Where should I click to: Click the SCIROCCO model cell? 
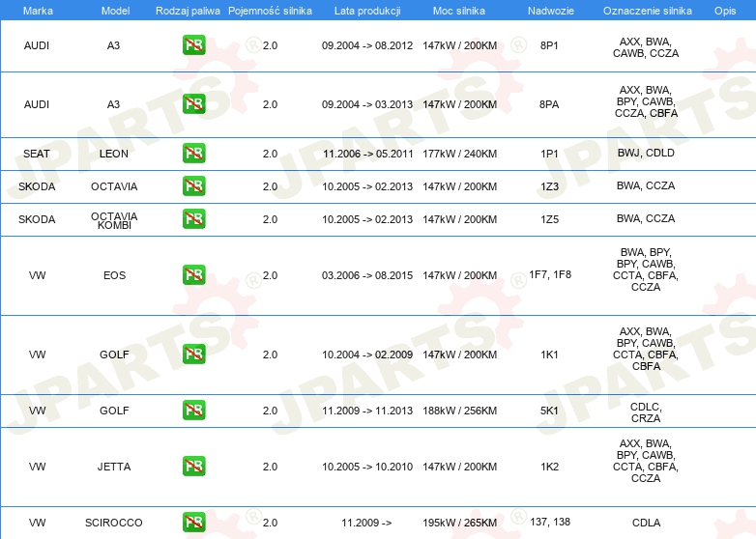(114, 523)
